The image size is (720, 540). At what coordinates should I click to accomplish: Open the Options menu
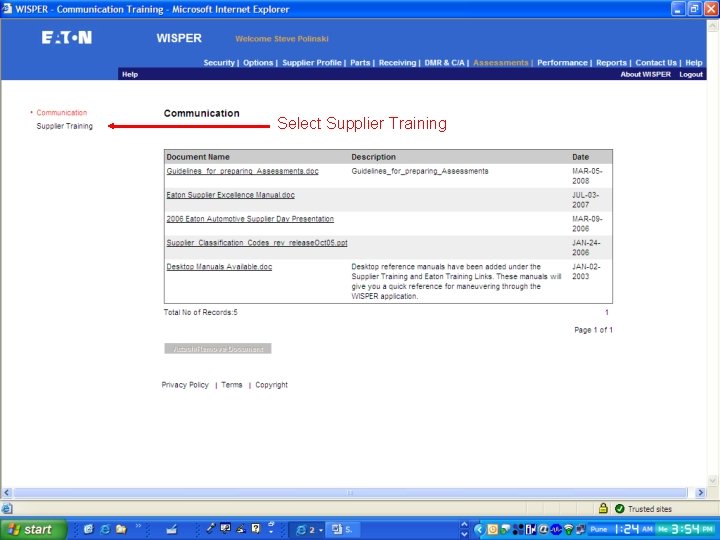coord(258,62)
